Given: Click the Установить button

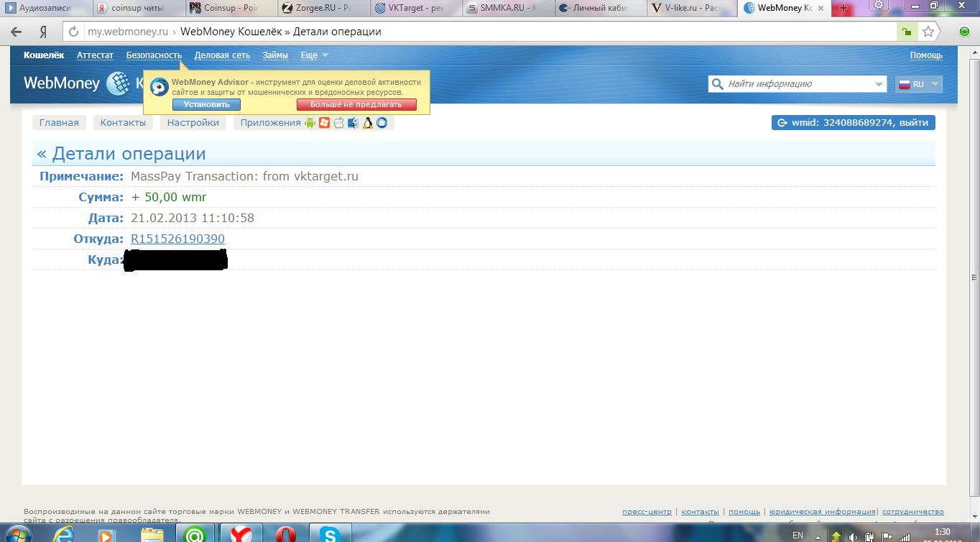Looking at the screenshot, I should pos(206,105).
